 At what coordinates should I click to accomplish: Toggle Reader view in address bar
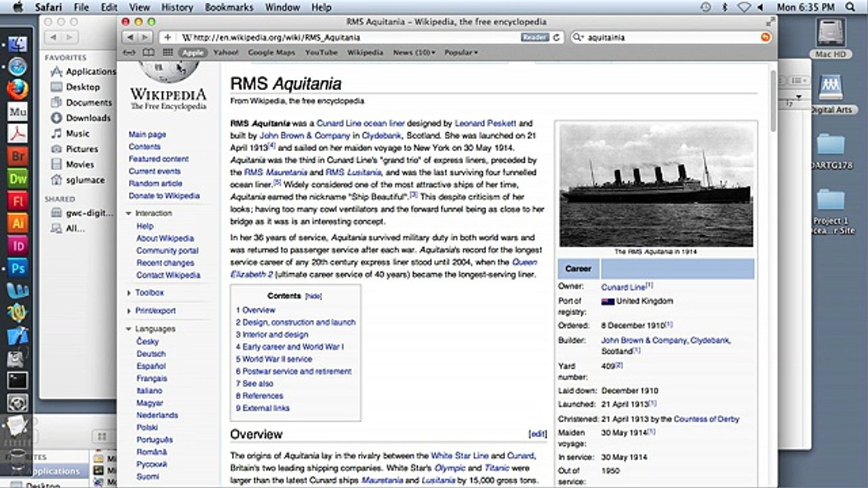(534, 37)
